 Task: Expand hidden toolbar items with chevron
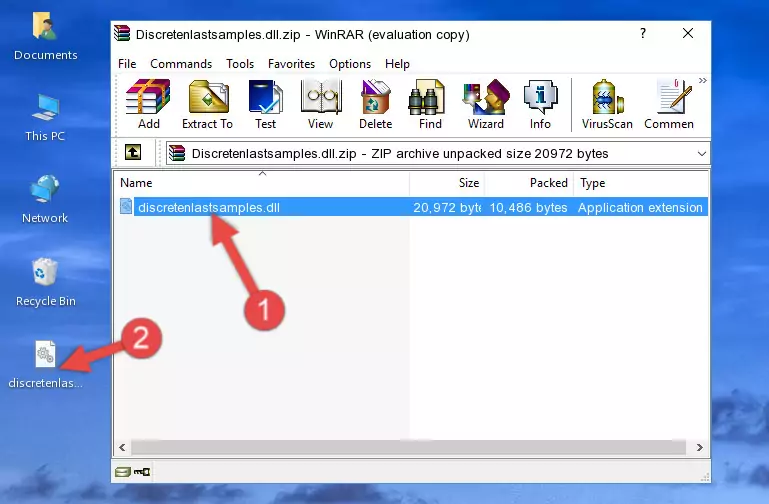click(703, 80)
